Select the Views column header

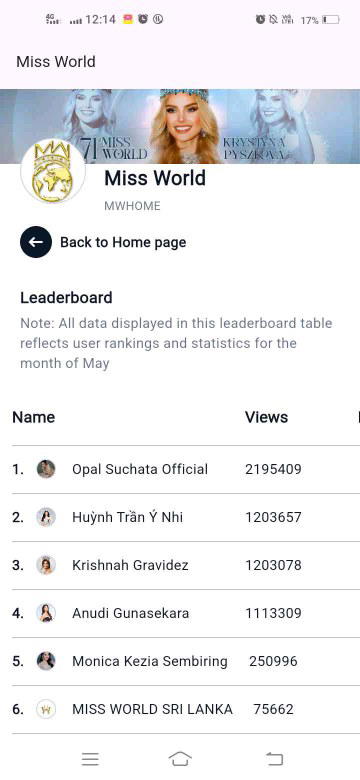pos(267,417)
